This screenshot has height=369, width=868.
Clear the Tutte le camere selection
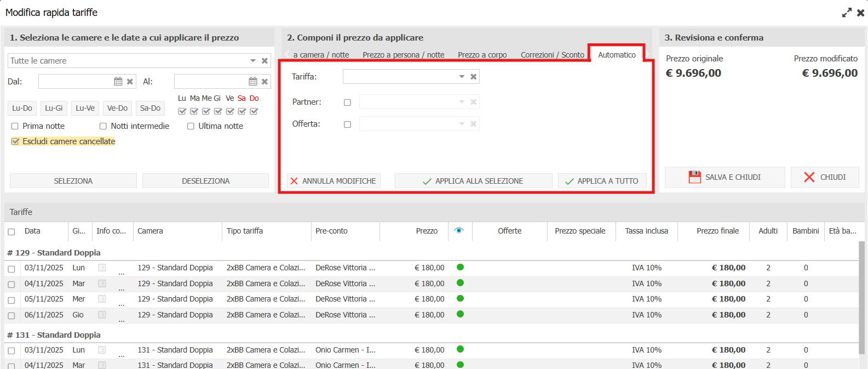265,61
